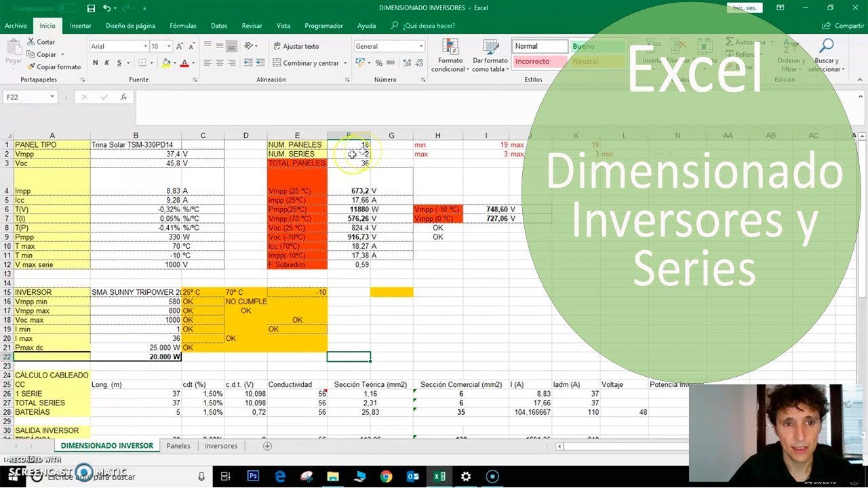Undo the last action
The width and height of the screenshot is (868, 488).
click(x=107, y=8)
